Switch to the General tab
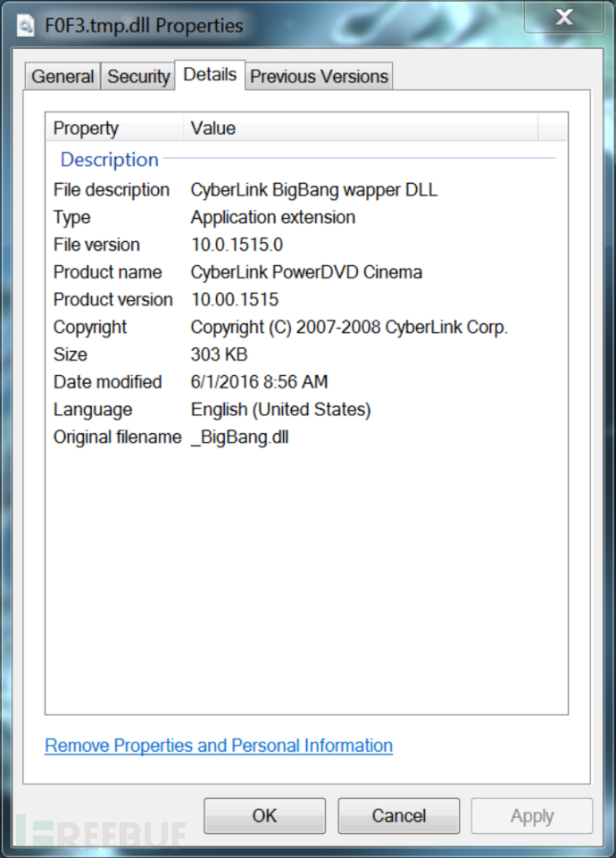 [x=62, y=77]
